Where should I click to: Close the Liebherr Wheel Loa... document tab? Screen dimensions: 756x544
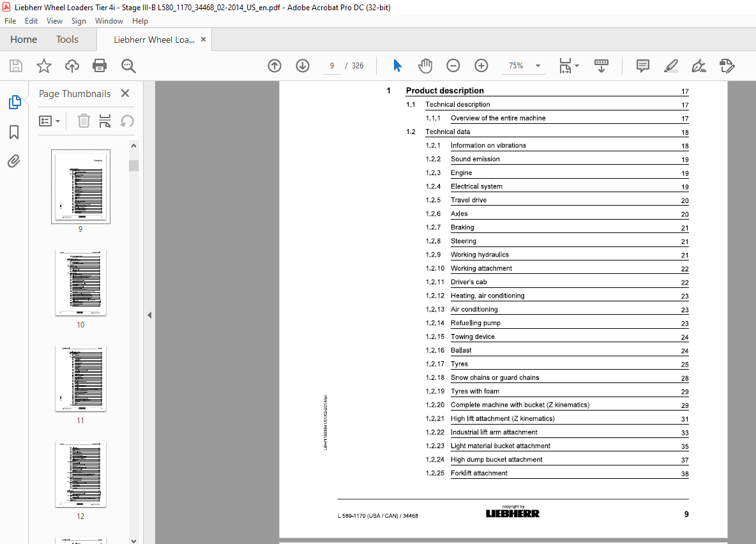204,40
